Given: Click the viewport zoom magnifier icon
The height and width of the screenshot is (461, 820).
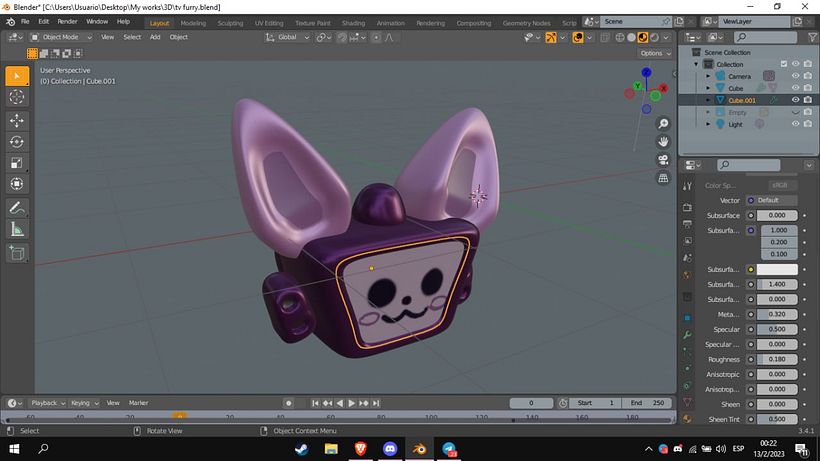Looking at the screenshot, I should (663, 124).
